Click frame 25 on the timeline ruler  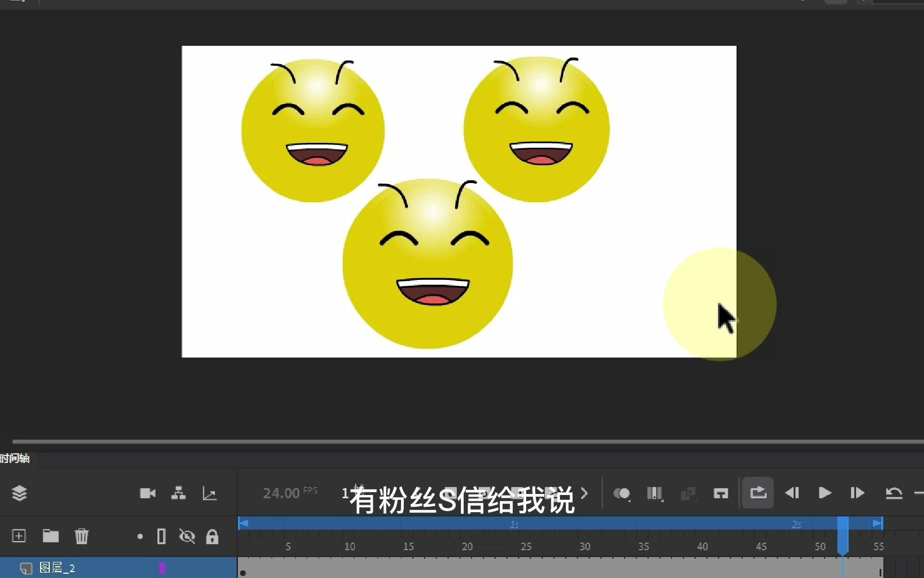tap(526, 546)
